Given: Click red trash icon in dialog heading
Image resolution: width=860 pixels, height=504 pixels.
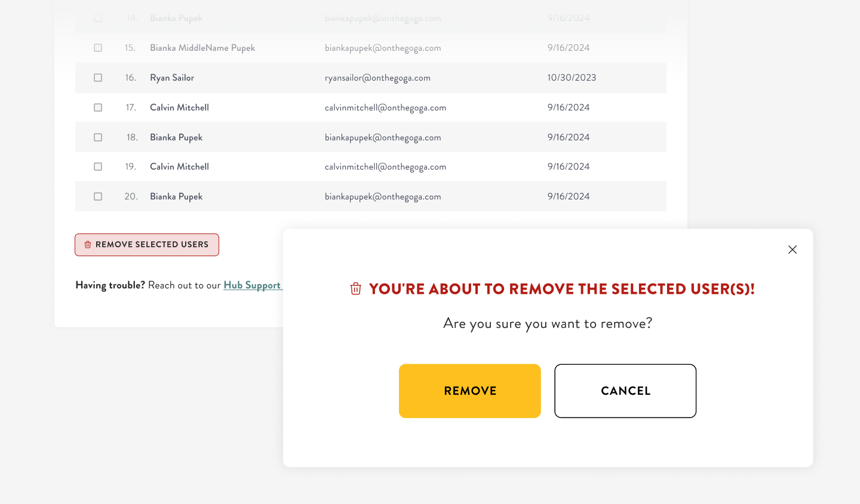Looking at the screenshot, I should pos(356,289).
